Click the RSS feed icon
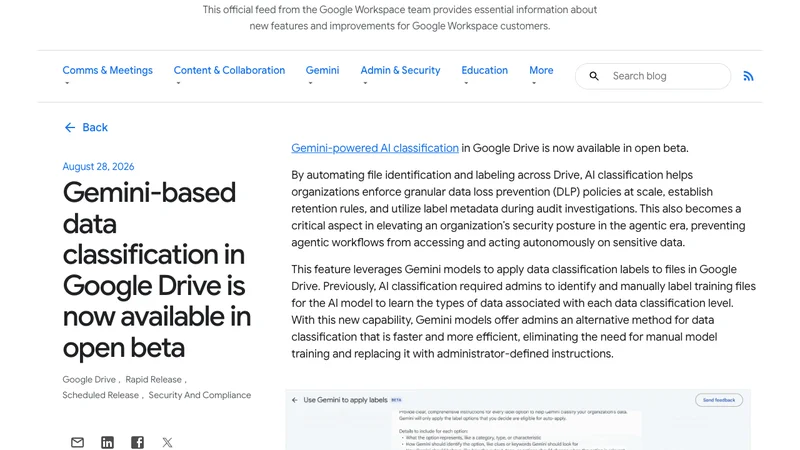 [x=748, y=76]
